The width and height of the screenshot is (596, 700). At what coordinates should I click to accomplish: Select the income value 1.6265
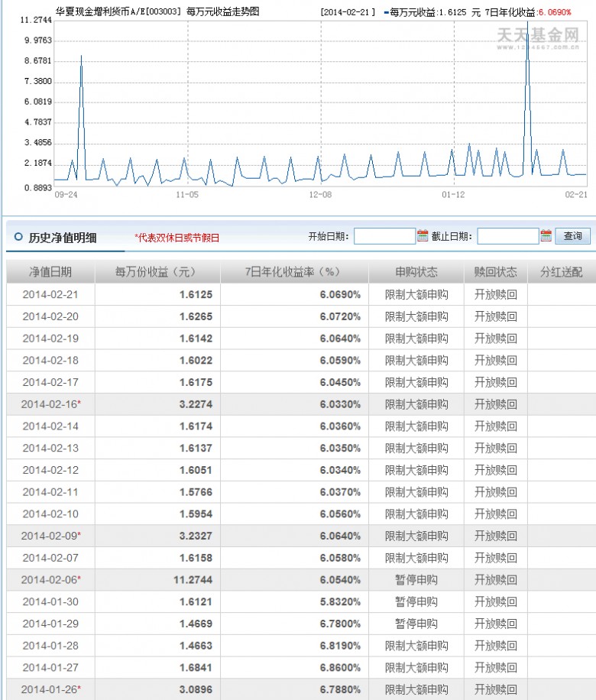(x=196, y=316)
